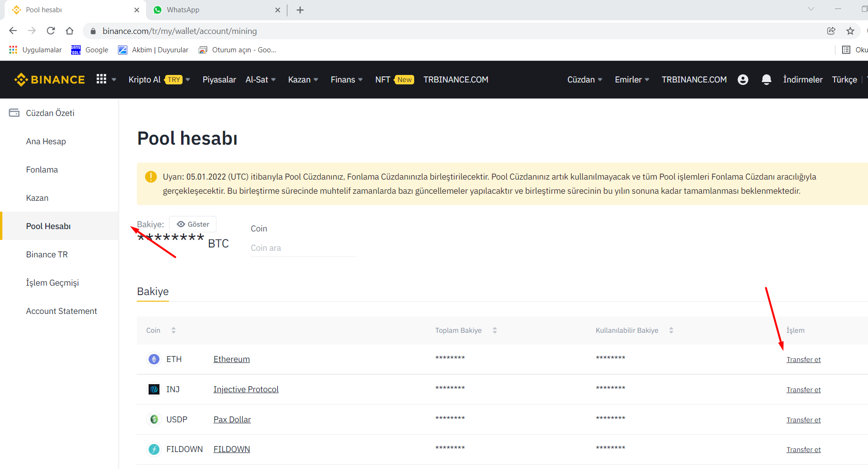Click the yellow warning alert icon

click(x=150, y=177)
